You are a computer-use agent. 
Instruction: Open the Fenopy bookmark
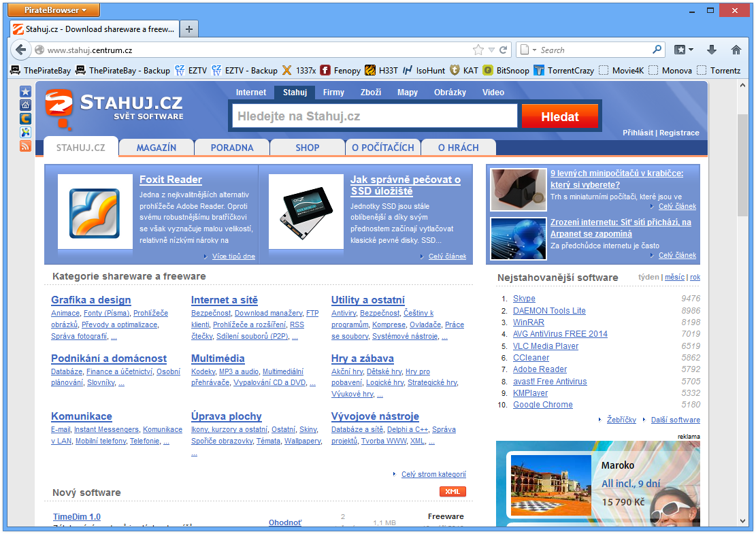tap(340, 70)
